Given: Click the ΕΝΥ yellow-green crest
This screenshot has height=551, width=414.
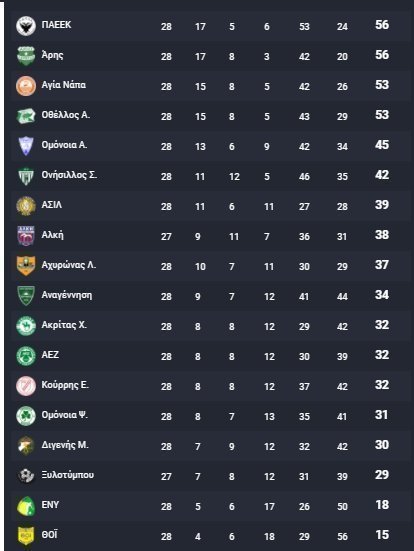Looking at the screenshot, I should [26, 506].
